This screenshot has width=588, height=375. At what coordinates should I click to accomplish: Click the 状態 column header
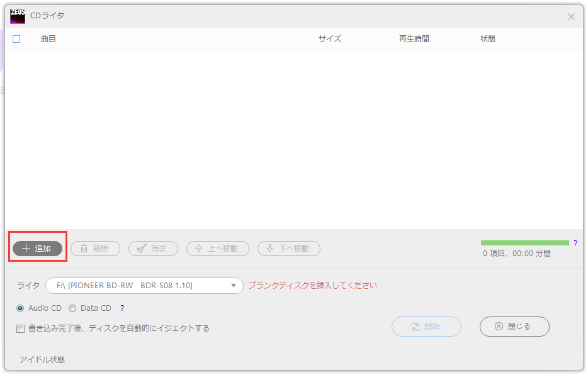click(488, 38)
